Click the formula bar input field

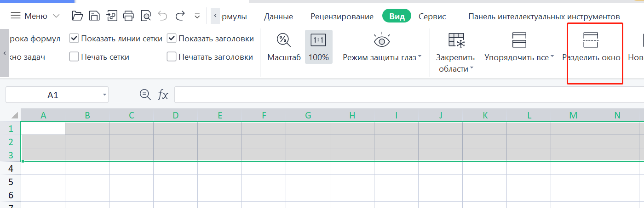405,95
